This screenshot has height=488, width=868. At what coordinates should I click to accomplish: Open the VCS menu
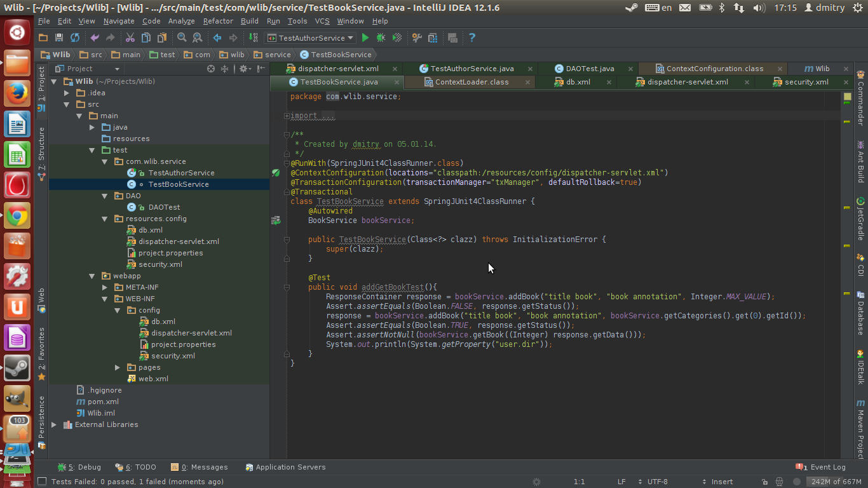tap(322, 21)
